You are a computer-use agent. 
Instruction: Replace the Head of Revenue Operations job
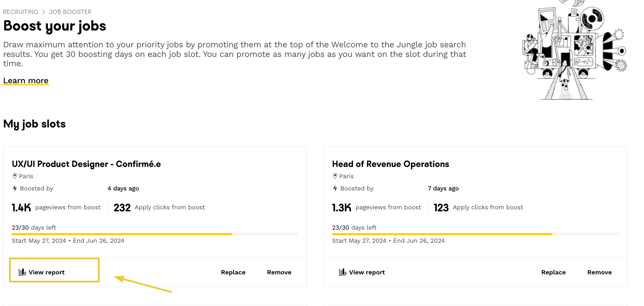point(553,272)
